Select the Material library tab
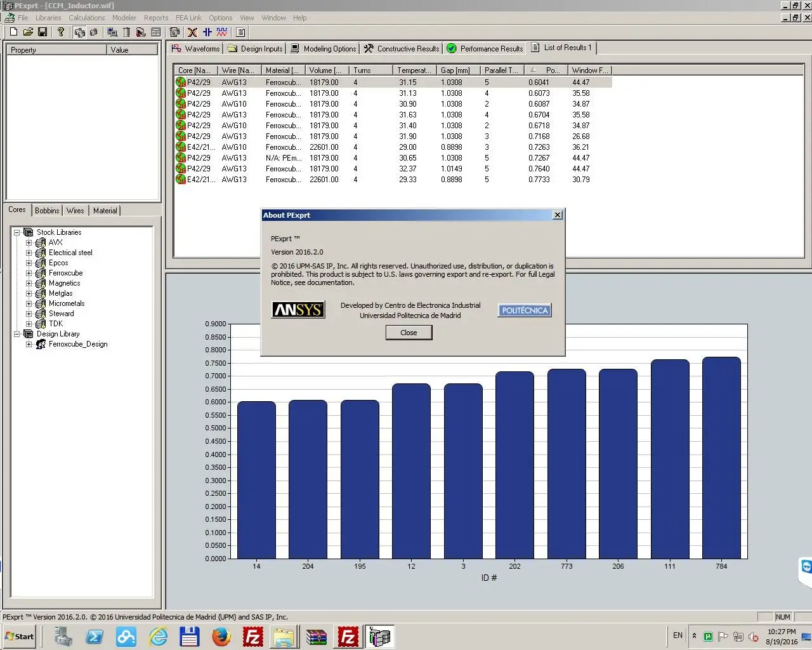Image resolution: width=812 pixels, height=650 pixels. [105, 211]
